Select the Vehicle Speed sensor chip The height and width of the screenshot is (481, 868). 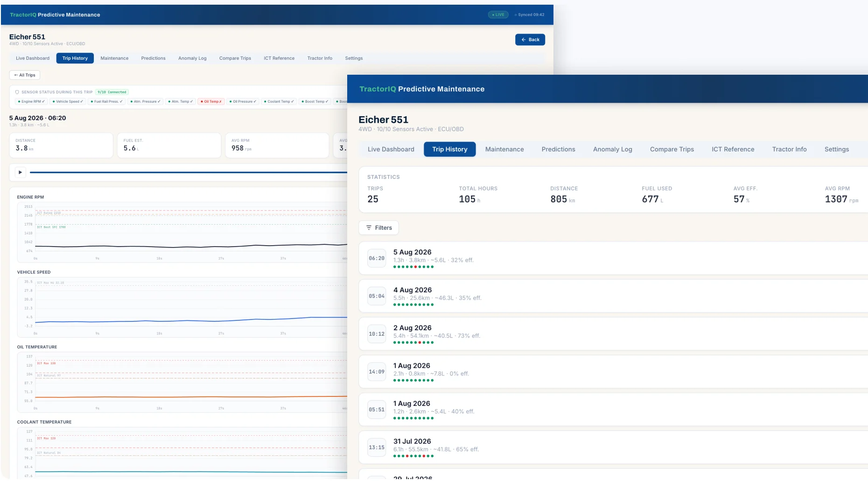pos(68,101)
